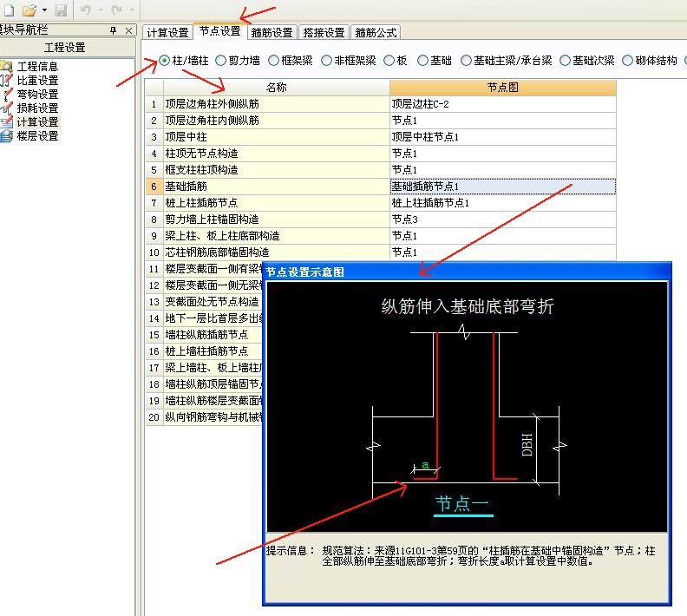
Task: Select row 桩上柱插筋节点
Action: pos(277,203)
